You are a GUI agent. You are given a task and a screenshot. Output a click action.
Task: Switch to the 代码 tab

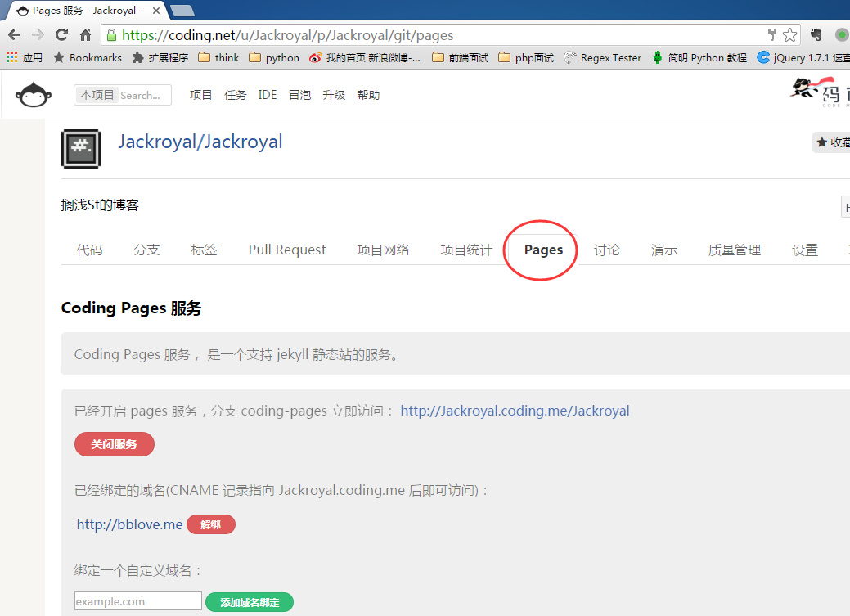click(x=89, y=250)
